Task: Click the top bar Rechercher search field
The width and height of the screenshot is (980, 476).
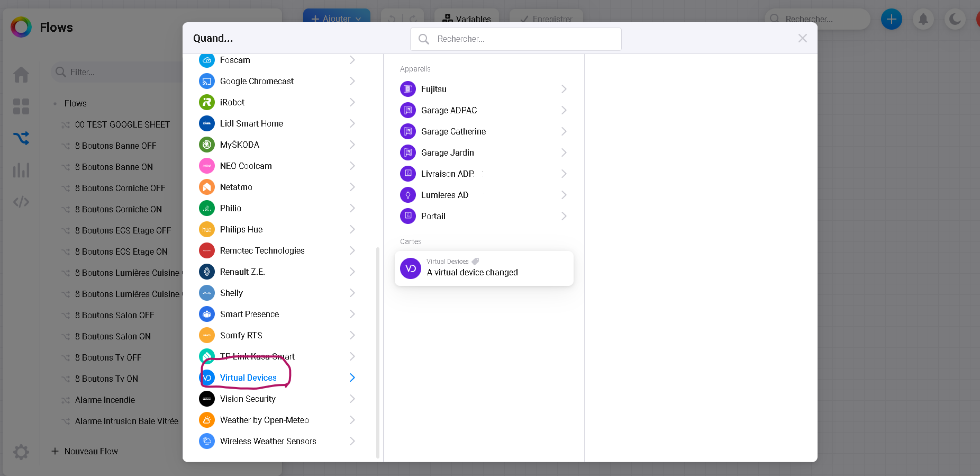Action: tap(818, 19)
